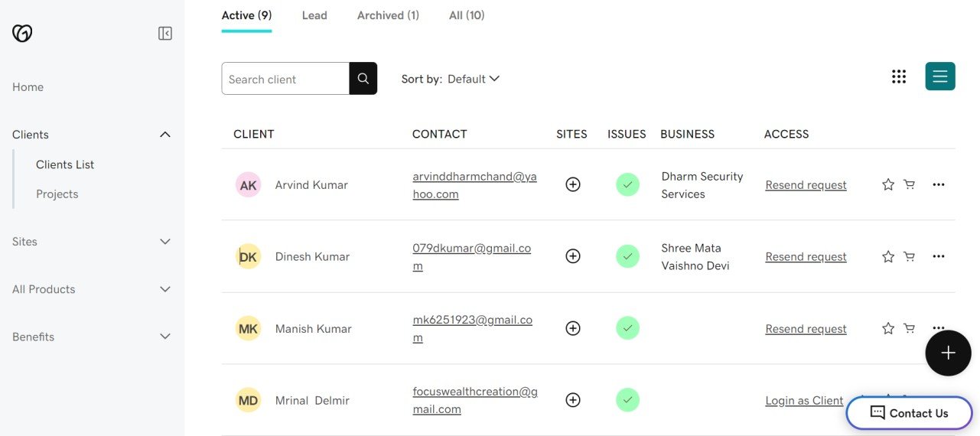Add a site for Dinesh Kumar

tap(572, 256)
